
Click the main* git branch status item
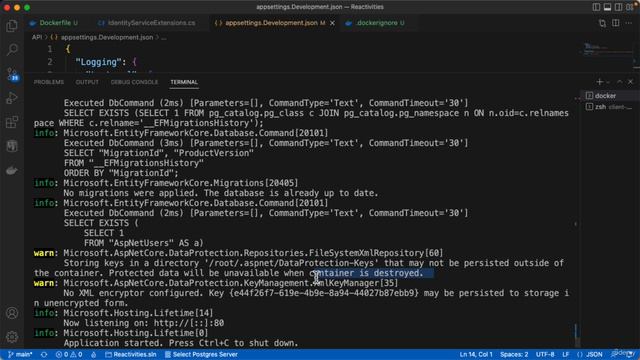point(20,354)
